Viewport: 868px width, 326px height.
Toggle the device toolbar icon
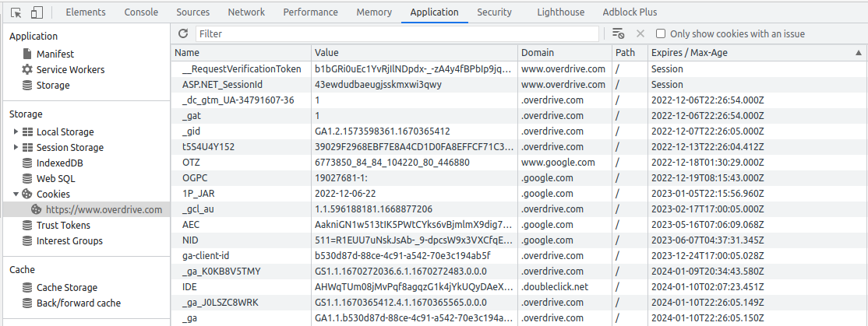coord(37,12)
